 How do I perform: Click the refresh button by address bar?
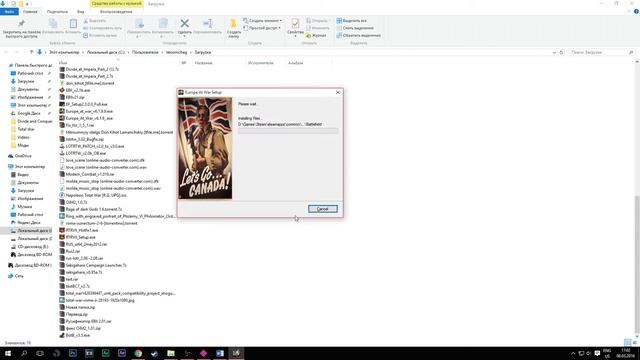[x=561, y=52]
